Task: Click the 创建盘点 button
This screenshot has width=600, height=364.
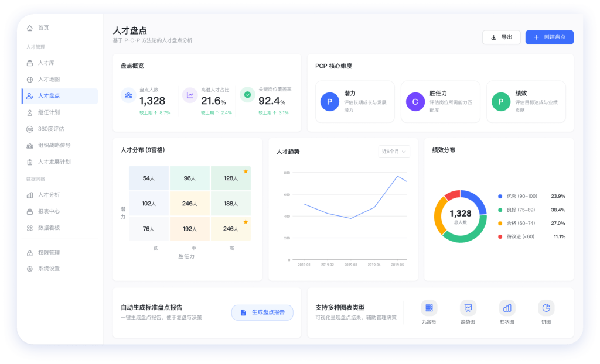Action: coord(550,37)
